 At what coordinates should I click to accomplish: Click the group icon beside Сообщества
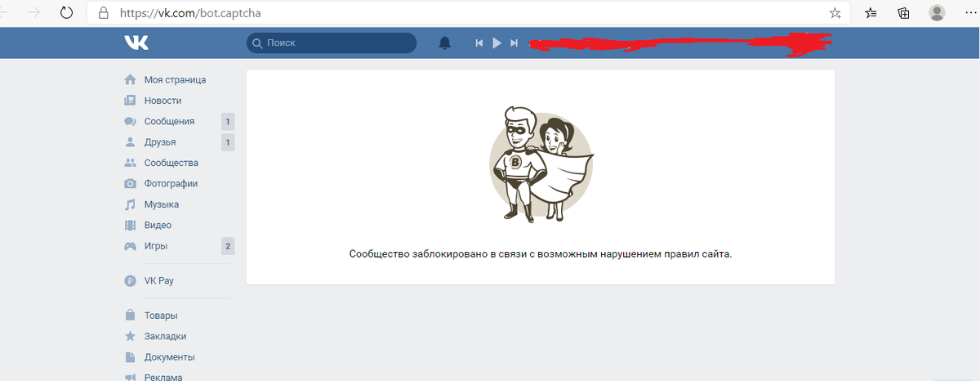pyautogui.click(x=130, y=163)
